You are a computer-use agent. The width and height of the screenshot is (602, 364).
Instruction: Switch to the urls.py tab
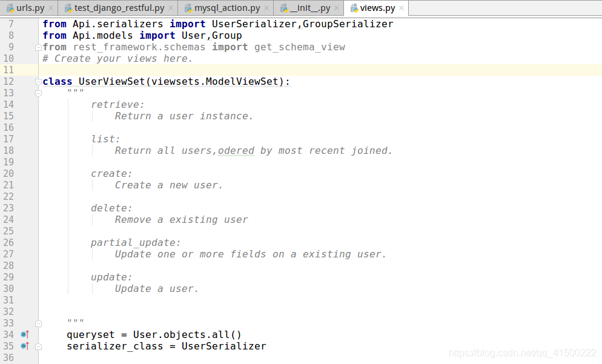click(x=30, y=8)
